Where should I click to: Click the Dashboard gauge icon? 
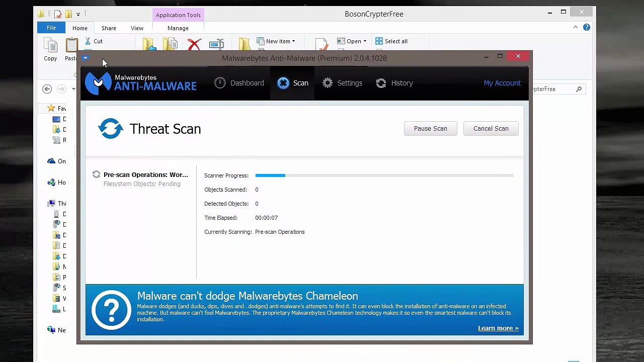coord(220,83)
